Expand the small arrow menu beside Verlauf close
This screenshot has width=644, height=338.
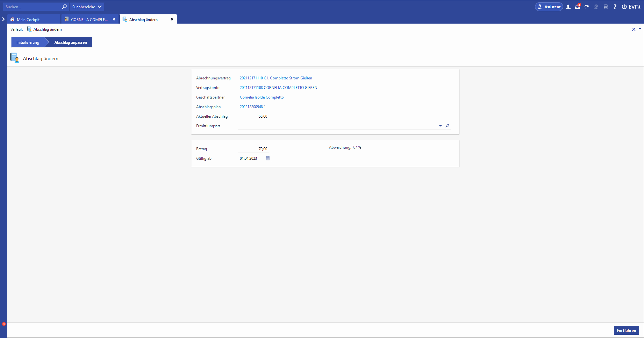pyautogui.click(x=640, y=29)
